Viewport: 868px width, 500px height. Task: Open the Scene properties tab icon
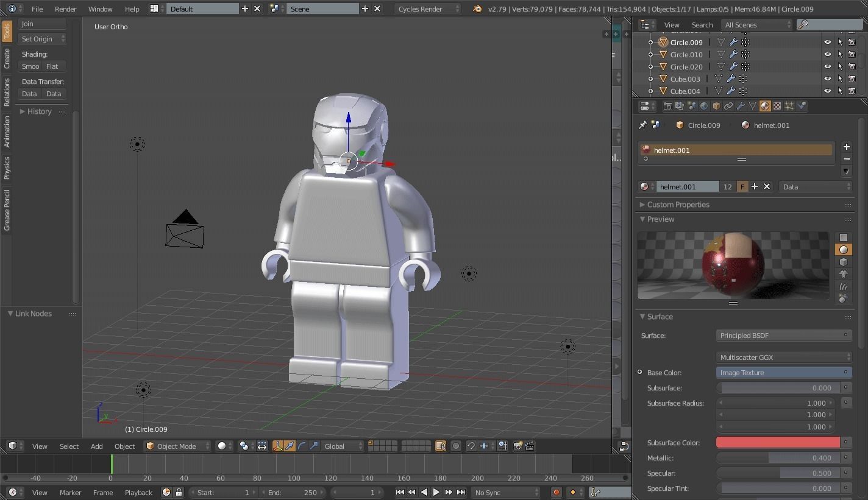pos(691,106)
